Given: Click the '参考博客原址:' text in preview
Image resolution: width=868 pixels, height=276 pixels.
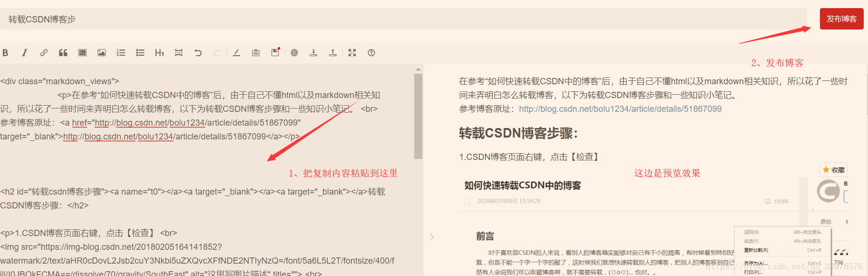Looking at the screenshot, I should [487, 109].
